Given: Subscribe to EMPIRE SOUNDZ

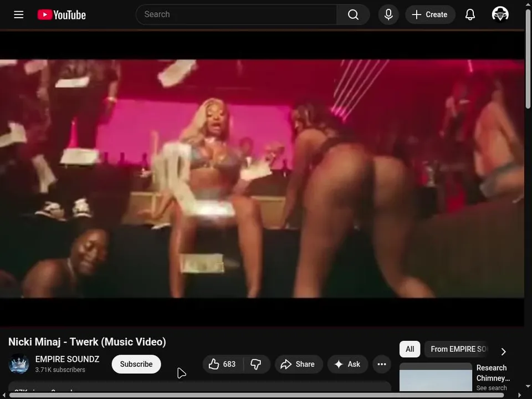Looking at the screenshot, I should click(136, 364).
